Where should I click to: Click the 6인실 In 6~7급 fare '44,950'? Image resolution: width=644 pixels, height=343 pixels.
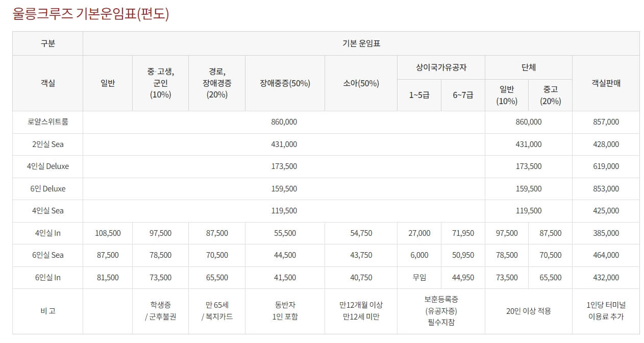(x=463, y=278)
